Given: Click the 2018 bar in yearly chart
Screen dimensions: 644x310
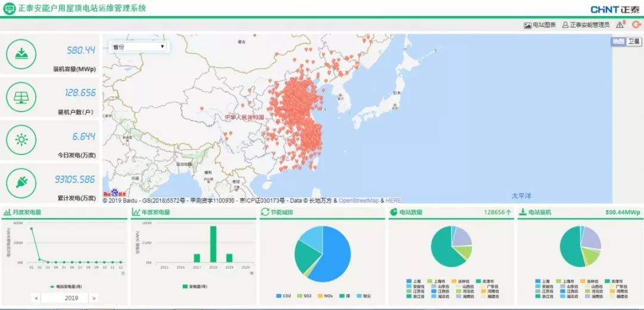Looking at the screenshot, I should click(213, 244).
